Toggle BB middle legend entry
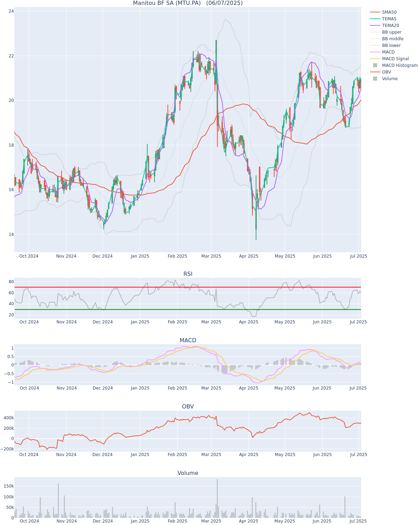Viewport: 420px width, 525px height. (x=387, y=39)
